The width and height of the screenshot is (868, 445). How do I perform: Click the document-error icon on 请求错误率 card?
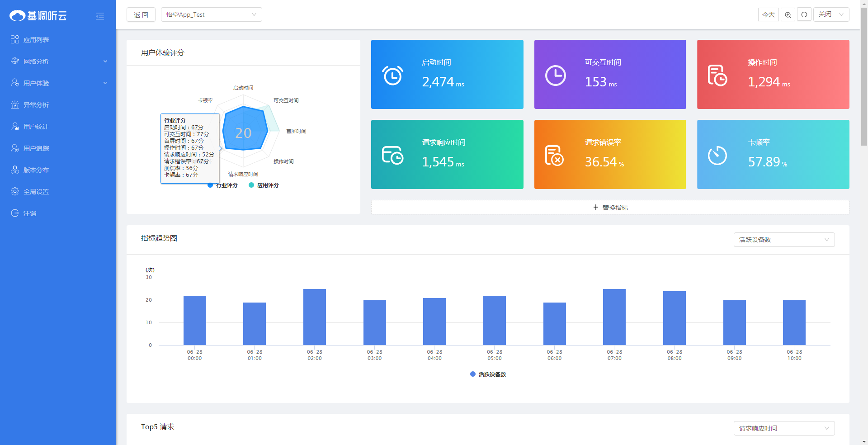point(554,156)
